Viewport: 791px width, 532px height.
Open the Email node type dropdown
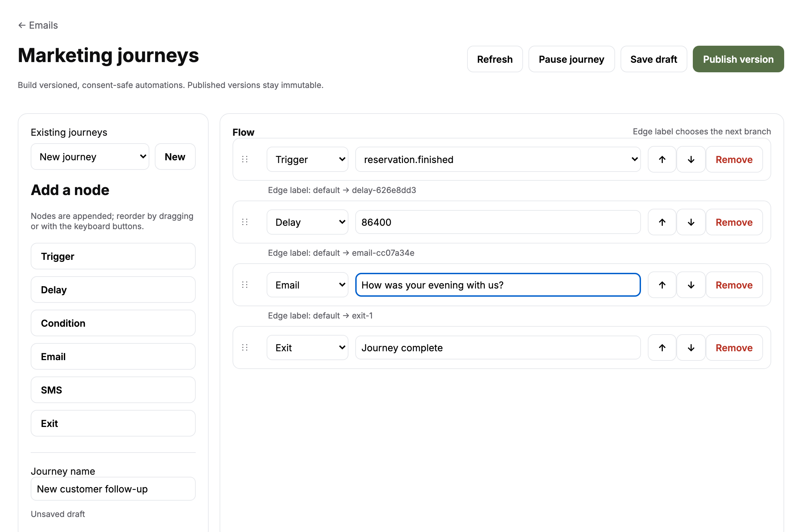308,285
